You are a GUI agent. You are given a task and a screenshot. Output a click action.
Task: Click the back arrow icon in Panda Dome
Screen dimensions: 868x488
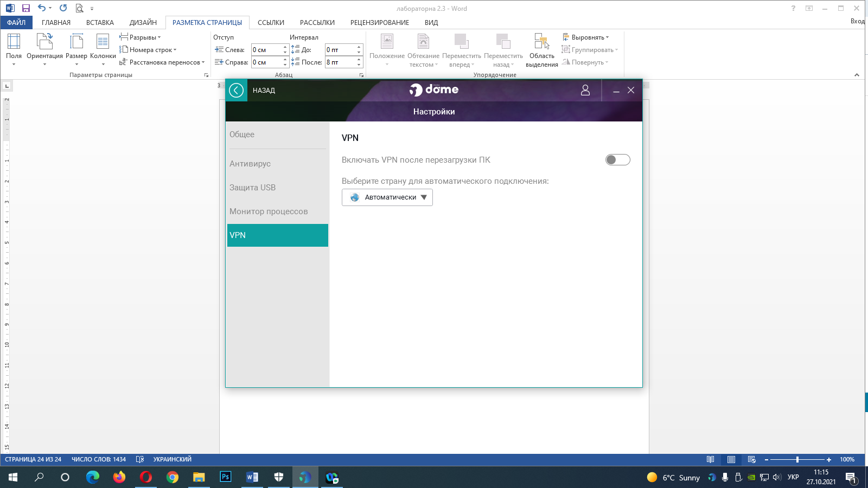click(237, 90)
